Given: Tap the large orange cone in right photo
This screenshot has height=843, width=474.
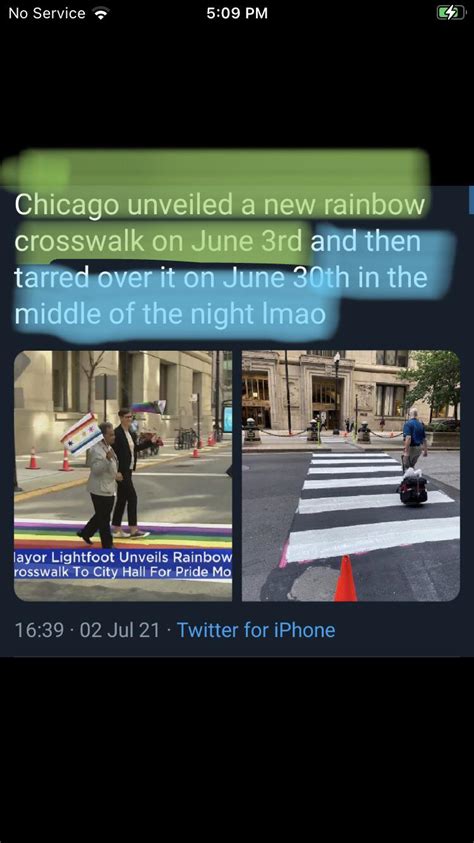Looking at the screenshot, I should tap(346, 578).
